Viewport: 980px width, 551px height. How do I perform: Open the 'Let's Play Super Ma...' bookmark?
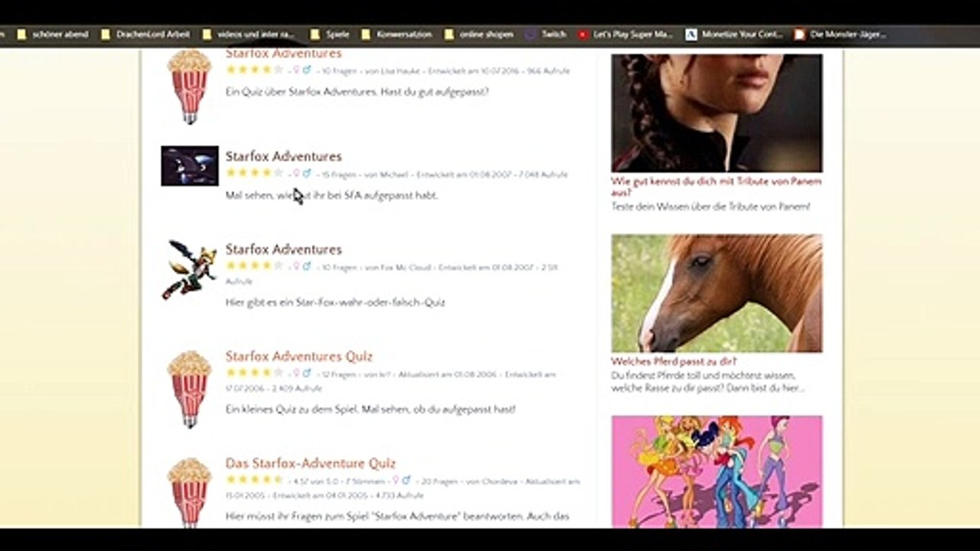(x=626, y=34)
